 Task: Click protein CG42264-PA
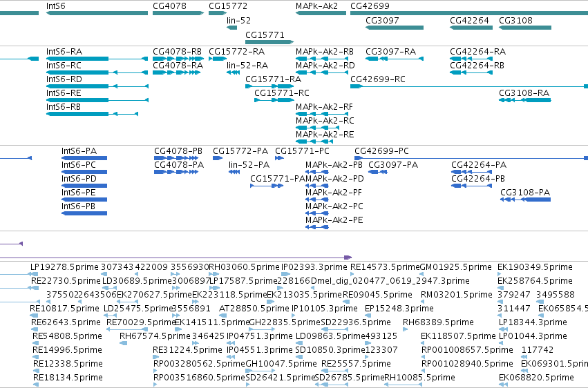click(x=479, y=165)
